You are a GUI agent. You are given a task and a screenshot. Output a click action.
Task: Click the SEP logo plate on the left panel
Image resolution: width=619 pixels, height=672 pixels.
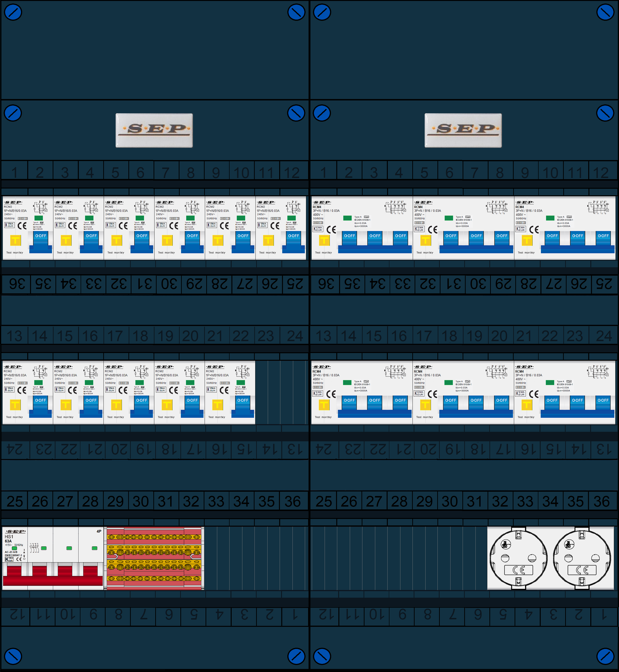click(x=154, y=130)
